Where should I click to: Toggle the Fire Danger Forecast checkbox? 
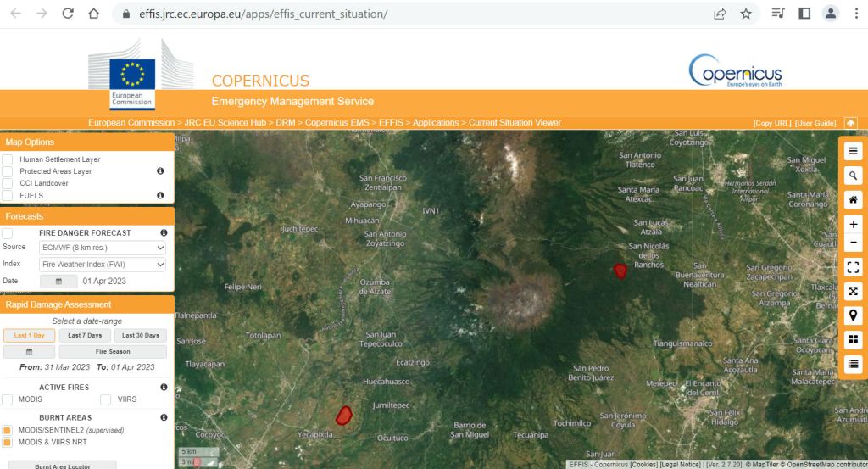click(x=8, y=232)
